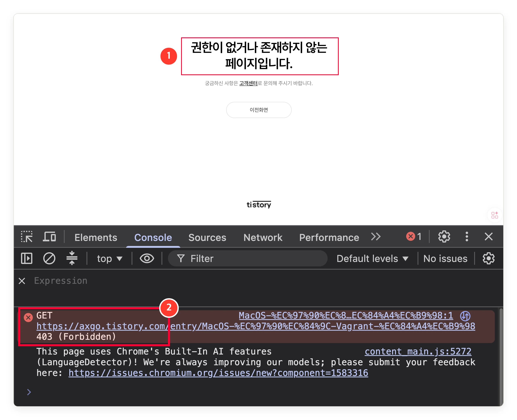Open the Elements tab

[96, 237]
